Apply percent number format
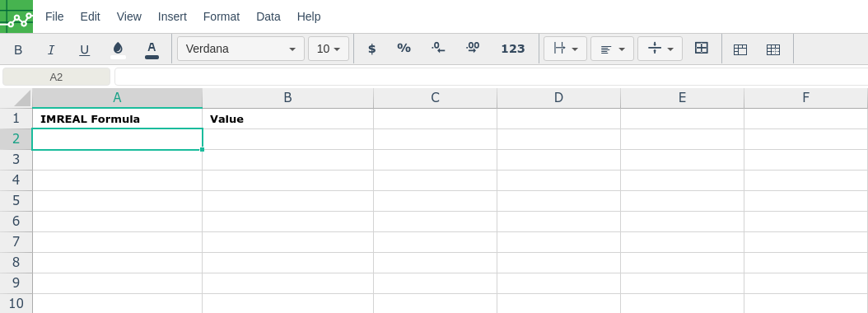 (x=404, y=49)
